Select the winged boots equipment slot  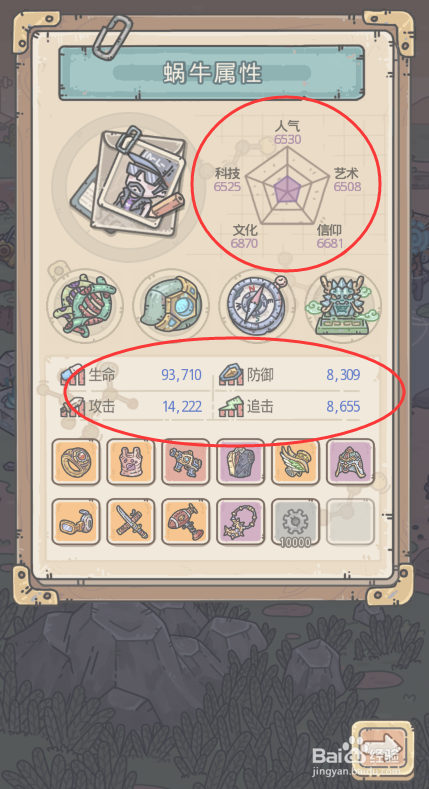295,461
